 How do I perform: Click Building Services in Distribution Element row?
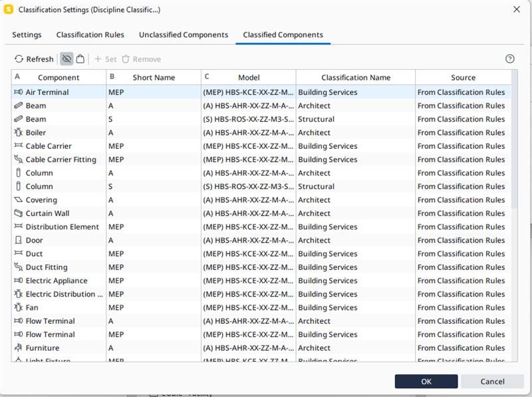click(x=328, y=227)
